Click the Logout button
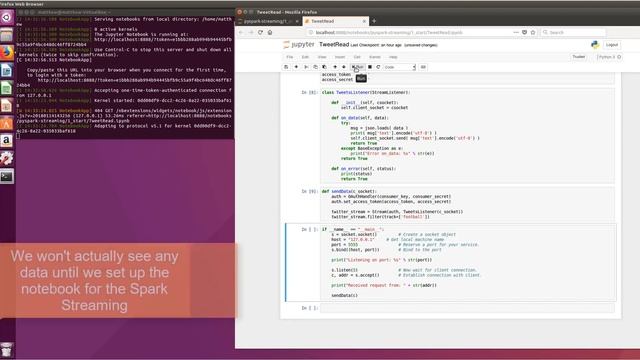Screen dimensions: 640x360 pos(612,45)
